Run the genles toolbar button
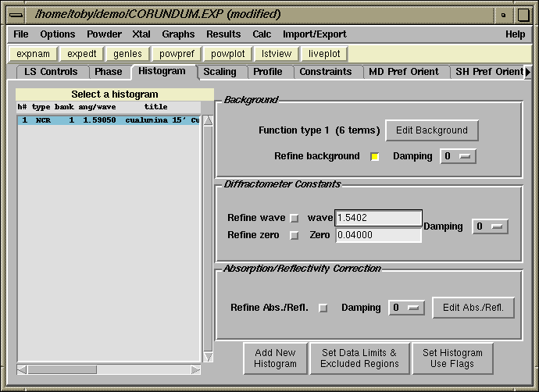Screen dimensions: 539x392 pos(127,54)
